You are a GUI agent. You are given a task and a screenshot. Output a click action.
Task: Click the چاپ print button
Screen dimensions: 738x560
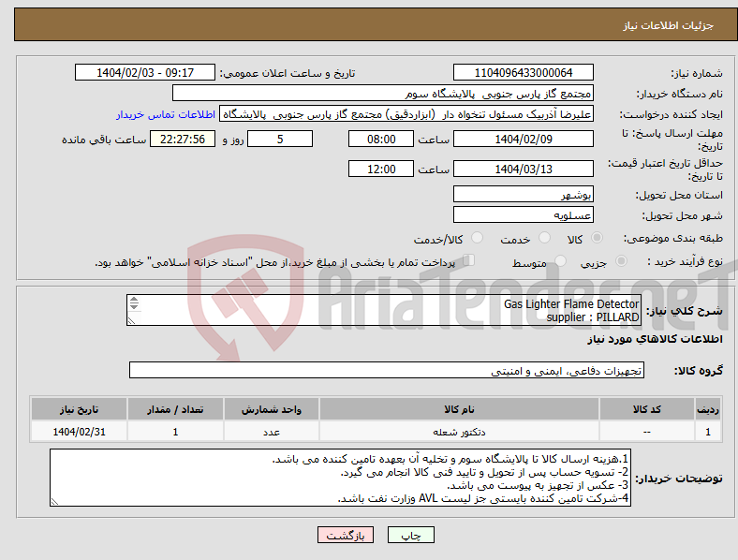pyautogui.click(x=411, y=535)
